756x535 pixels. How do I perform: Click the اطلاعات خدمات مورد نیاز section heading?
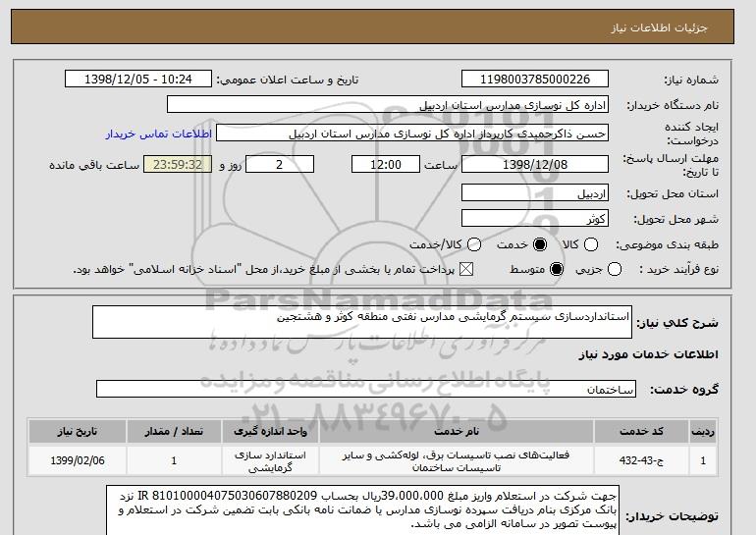[x=648, y=354]
